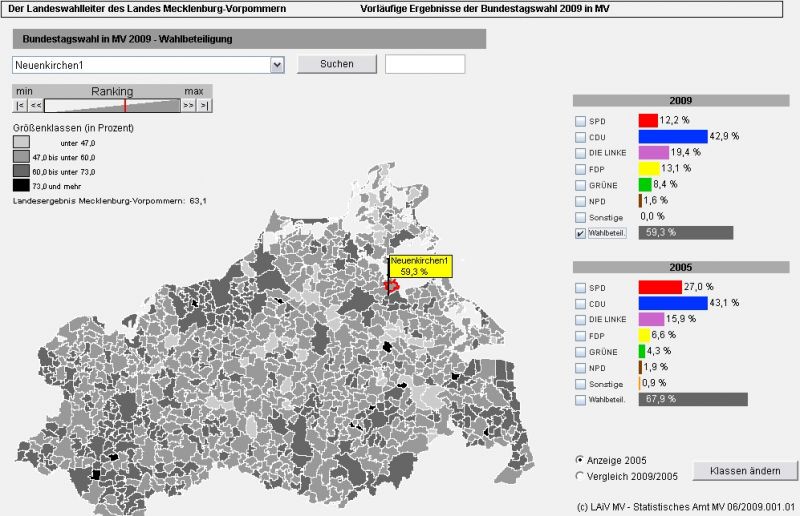Click the 2005 Wahlbeteil. 67,9 % bar
Screen dimensions: 800x516
pos(693,399)
